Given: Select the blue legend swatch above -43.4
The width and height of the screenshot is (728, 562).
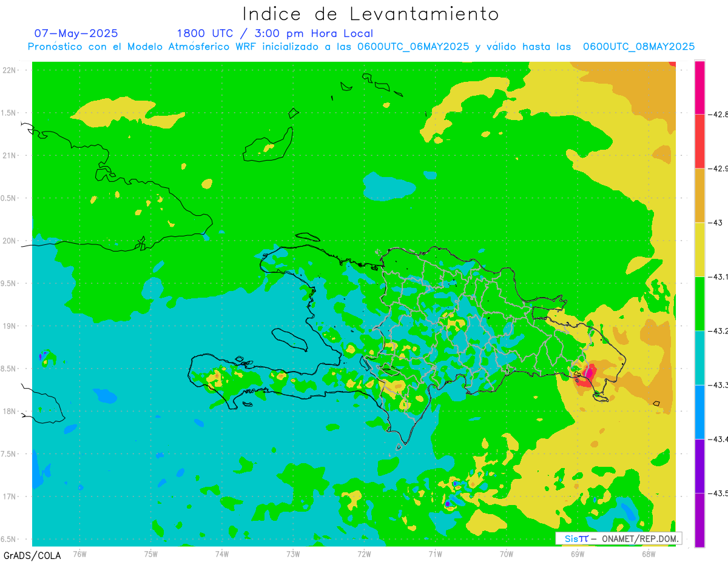Looking at the screenshot, I should click(x=699, y=412).
